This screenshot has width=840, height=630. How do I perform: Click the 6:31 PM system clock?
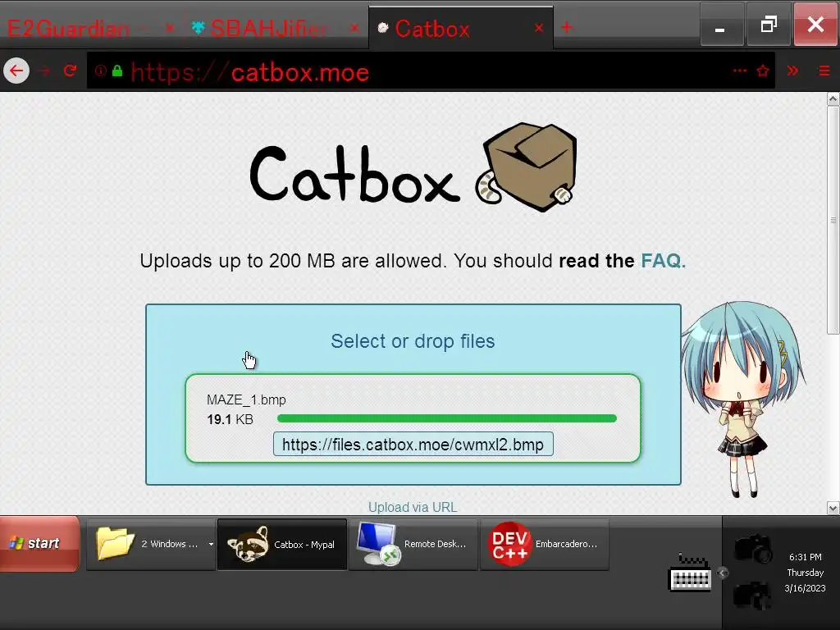click(x=806, y=557)
